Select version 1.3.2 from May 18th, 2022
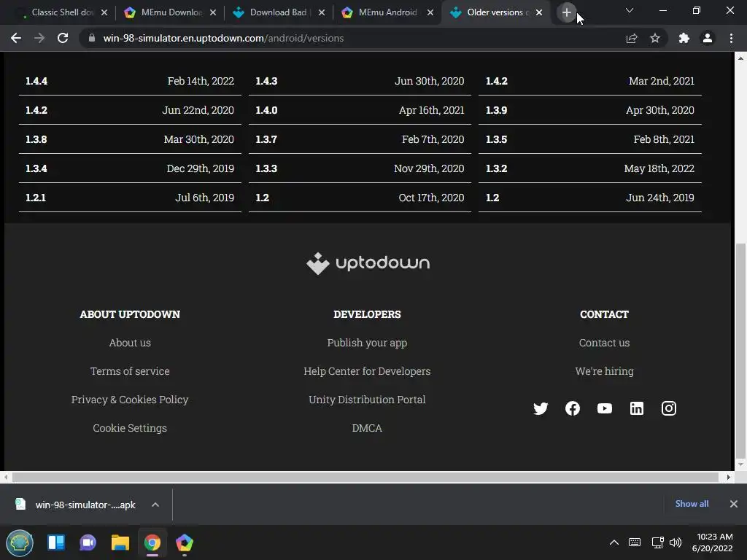The width and height of the screenshot is (747, 560). coord(589,168)
